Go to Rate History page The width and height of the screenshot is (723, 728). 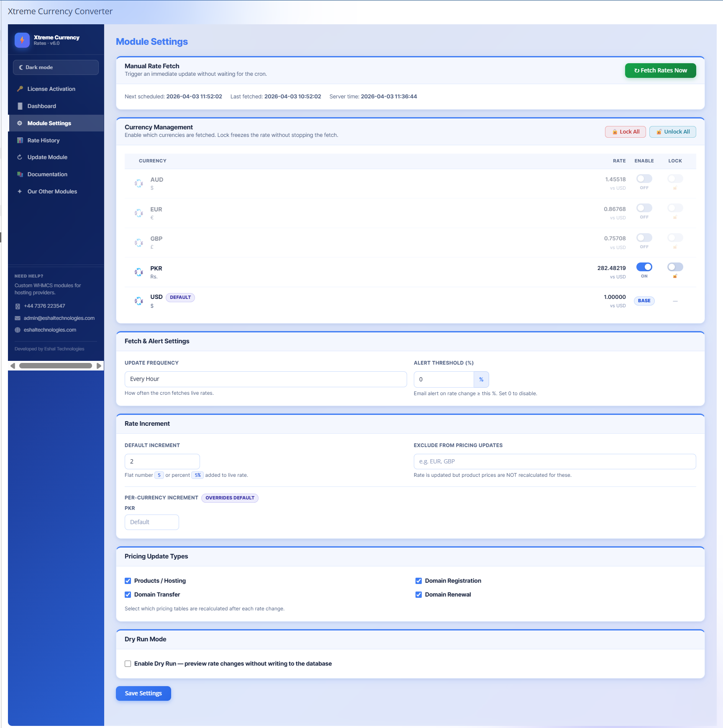pos(44,140)
